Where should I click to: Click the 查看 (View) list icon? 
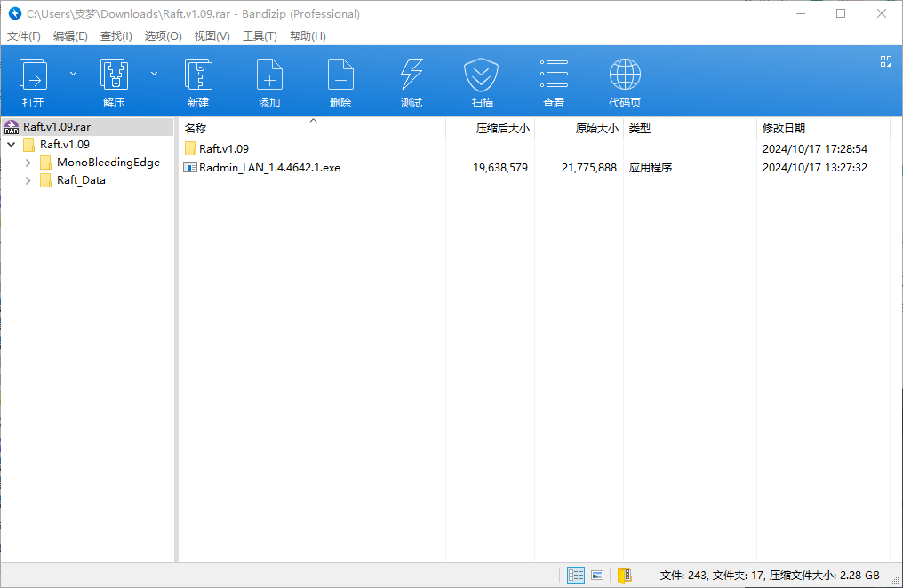[x=554, y=75]
